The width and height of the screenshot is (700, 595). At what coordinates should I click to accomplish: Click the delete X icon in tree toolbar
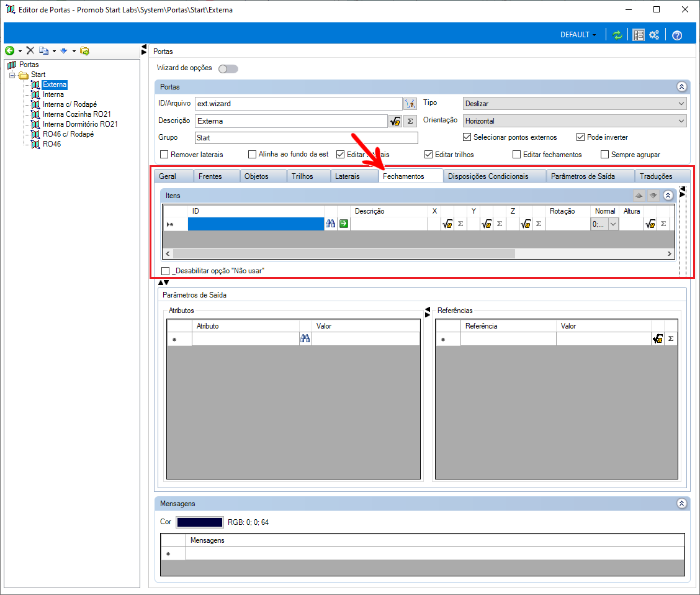[30, 50]
